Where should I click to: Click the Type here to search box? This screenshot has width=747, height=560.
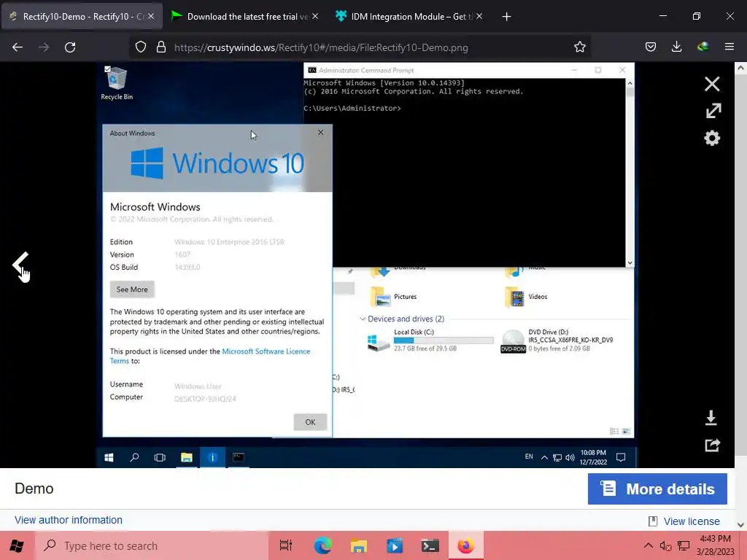point(152,545)
